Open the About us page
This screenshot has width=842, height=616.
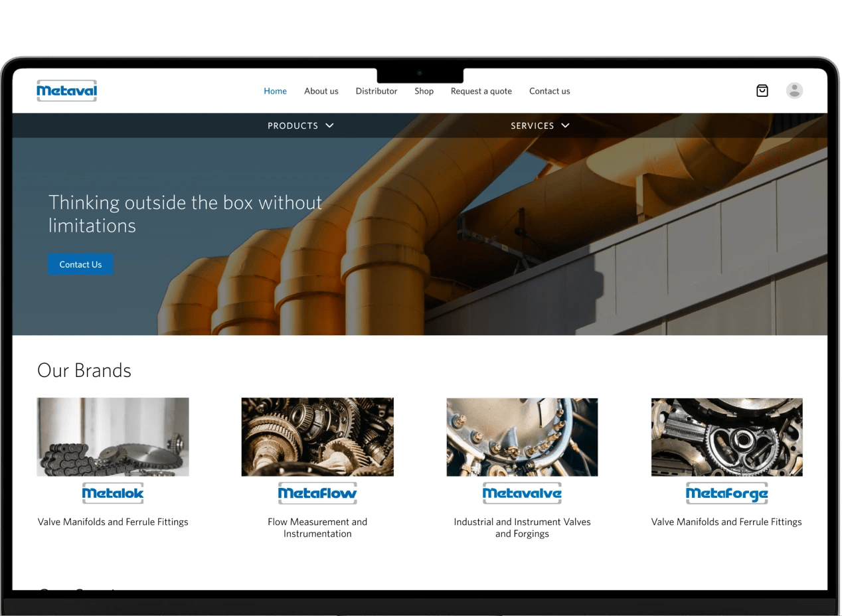pyautogui.click(x=321, y=91)
